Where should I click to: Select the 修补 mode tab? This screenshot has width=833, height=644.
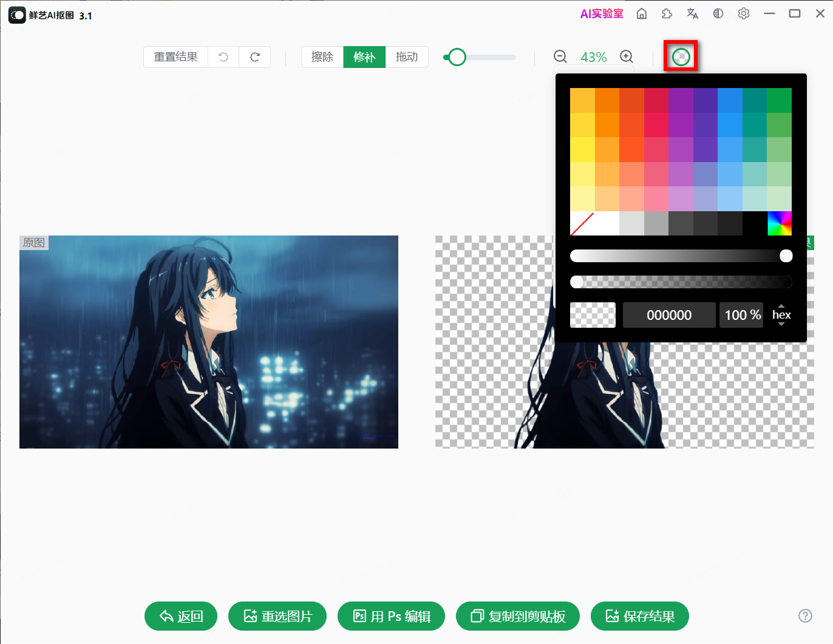tap(364, 57)
